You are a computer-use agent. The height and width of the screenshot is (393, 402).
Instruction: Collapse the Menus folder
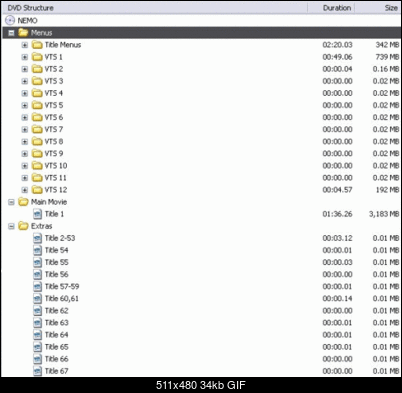(11, 33)
